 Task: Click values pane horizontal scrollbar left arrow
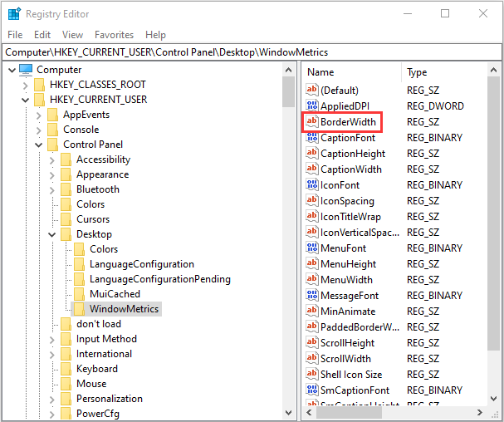[309, 412]
